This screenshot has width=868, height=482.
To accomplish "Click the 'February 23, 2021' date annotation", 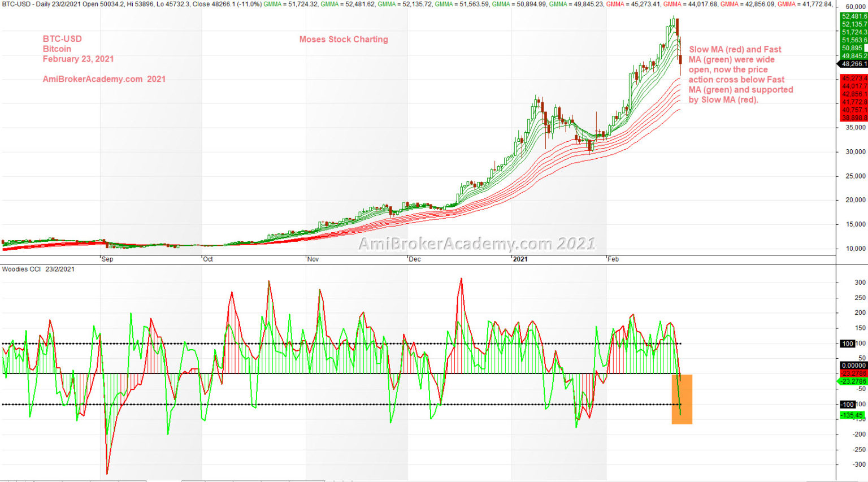I will click(79, 59).
